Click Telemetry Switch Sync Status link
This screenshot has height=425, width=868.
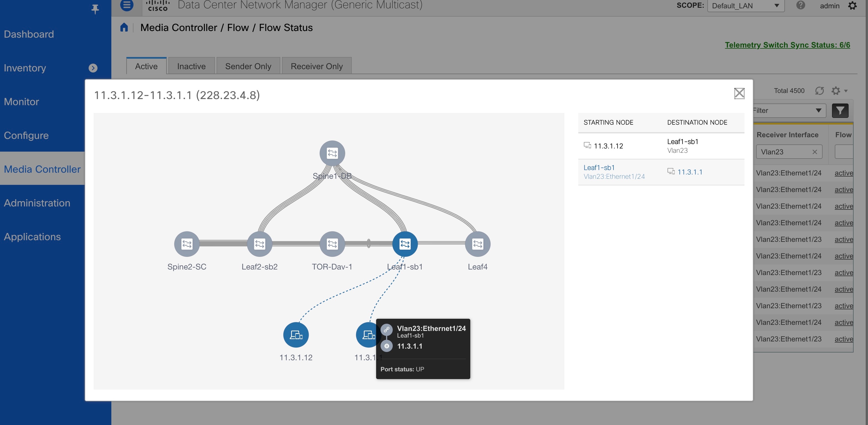tap(787, 45)
